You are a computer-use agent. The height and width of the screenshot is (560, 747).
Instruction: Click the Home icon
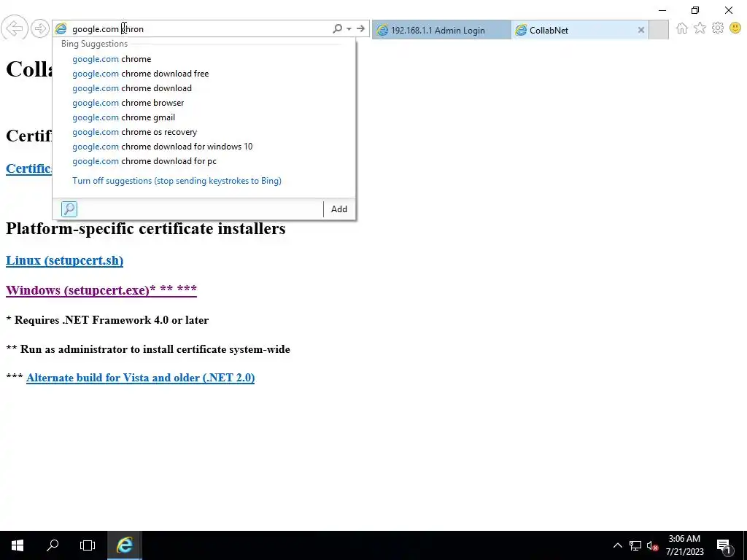point(682,28)
